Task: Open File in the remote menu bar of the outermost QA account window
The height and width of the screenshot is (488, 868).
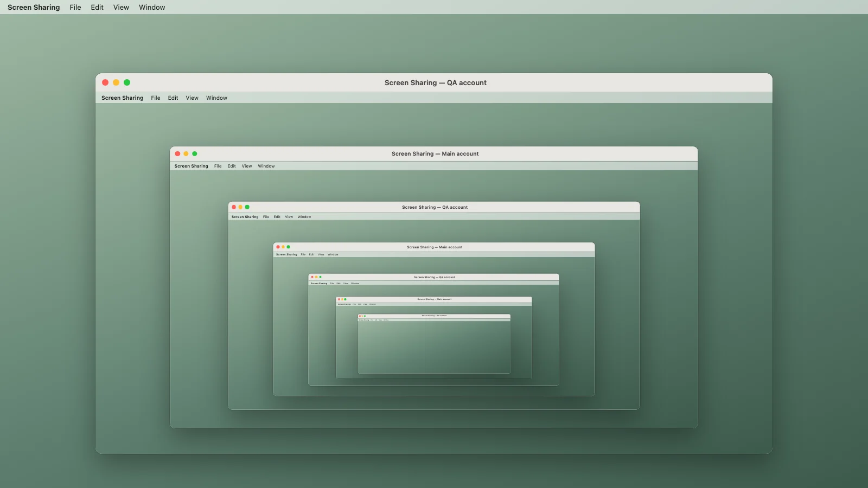Action: coord(156,98)
